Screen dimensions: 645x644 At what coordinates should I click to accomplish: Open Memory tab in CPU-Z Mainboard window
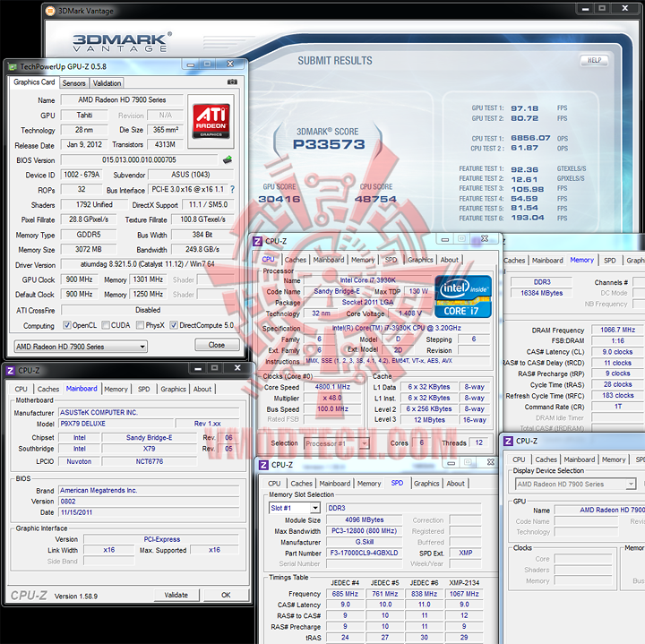pyautogui.click(x=116, y=389)
